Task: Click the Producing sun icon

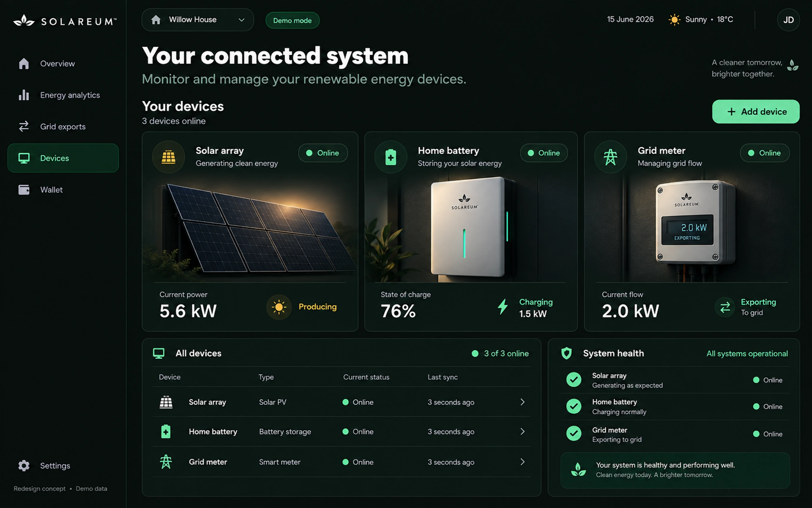Action: pyautogui.click(x=279, y=307)
